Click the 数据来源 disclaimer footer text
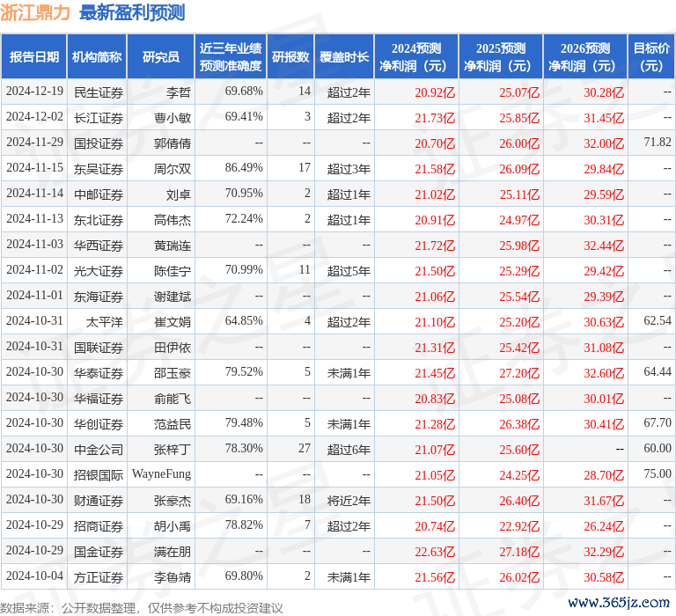 click(142, 608)
